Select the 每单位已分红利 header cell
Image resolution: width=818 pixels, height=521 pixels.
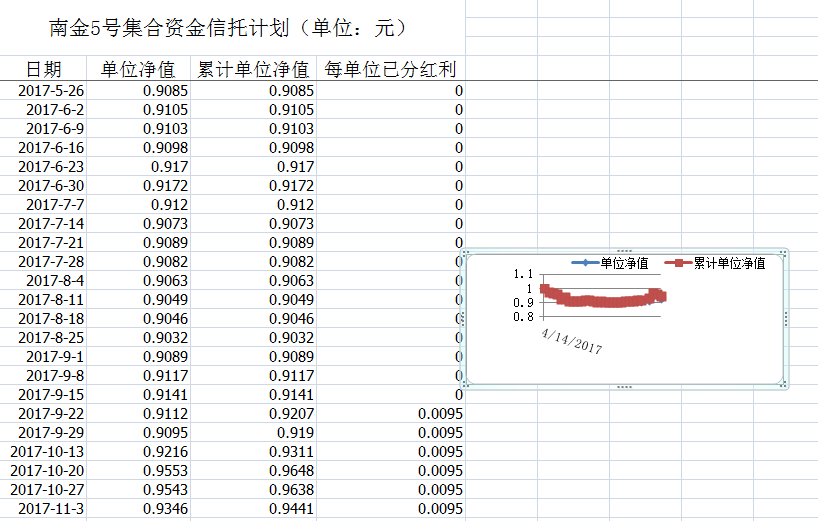click(391, 69)
